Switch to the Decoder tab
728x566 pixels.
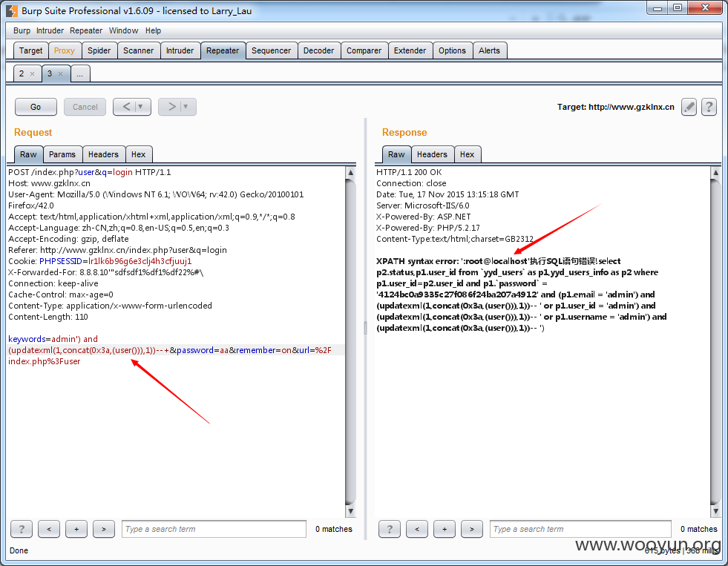pos(318,50)
